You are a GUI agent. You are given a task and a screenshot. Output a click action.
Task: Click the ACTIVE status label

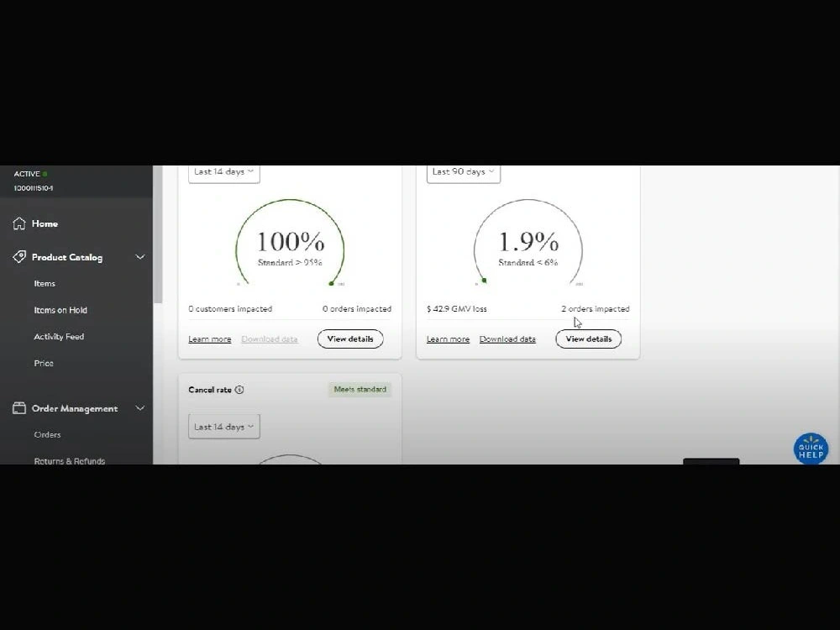click(27, 174)
